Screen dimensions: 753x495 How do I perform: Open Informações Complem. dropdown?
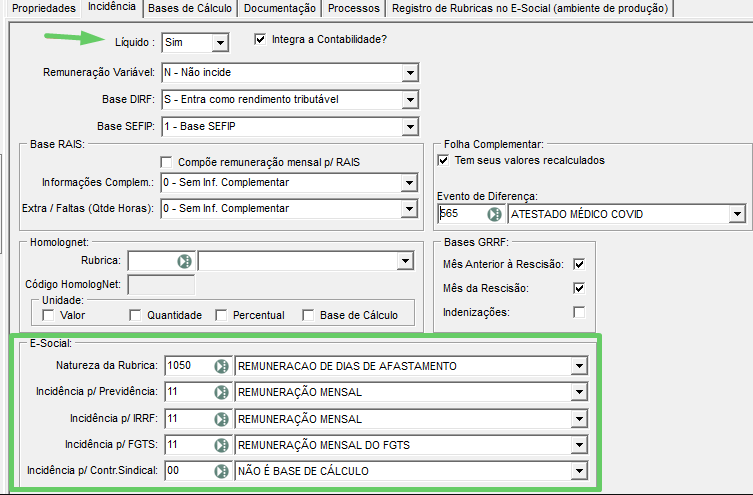point(409,183)
